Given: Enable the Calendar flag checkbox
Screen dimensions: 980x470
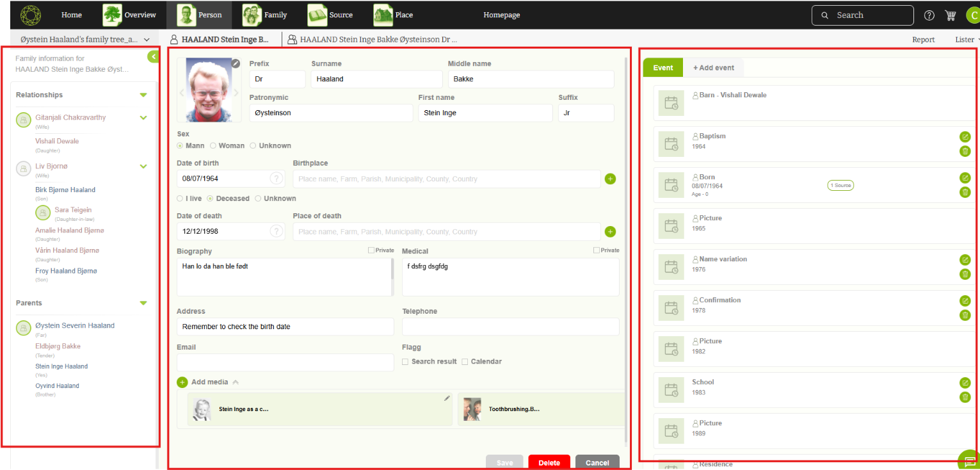Looking at the screenshot, I should (x=465, y=362).
